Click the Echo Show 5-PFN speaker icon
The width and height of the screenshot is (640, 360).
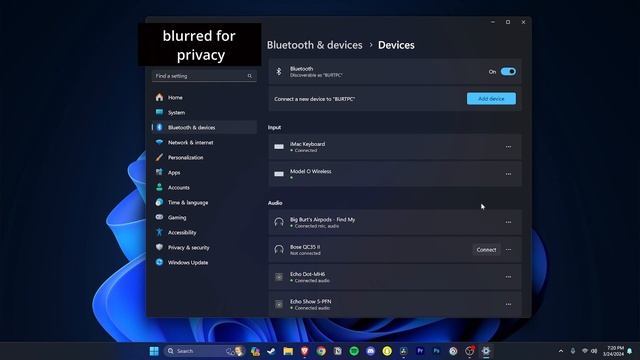point(279,304)
